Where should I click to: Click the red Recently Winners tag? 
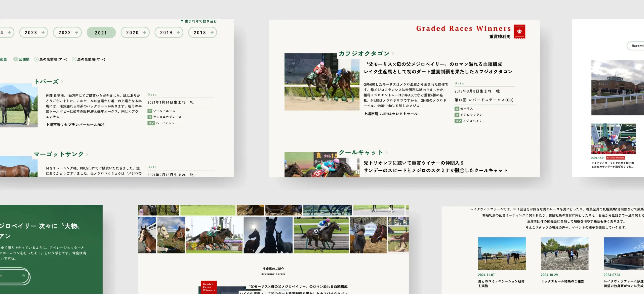click(x=615, y=158)
